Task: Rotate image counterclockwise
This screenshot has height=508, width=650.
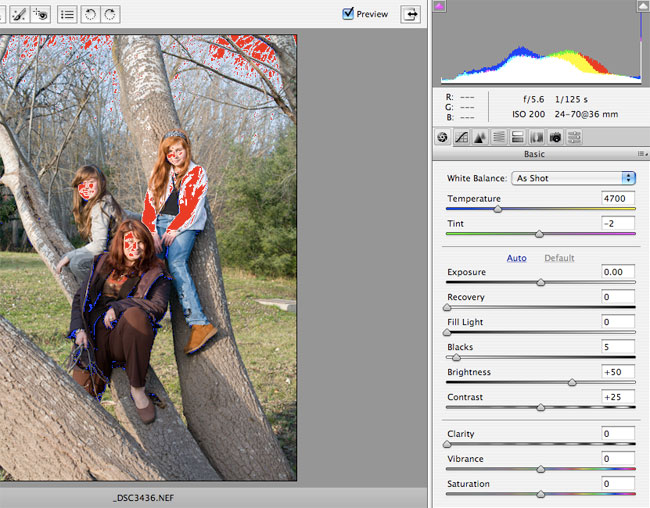Action: point(90,14)
